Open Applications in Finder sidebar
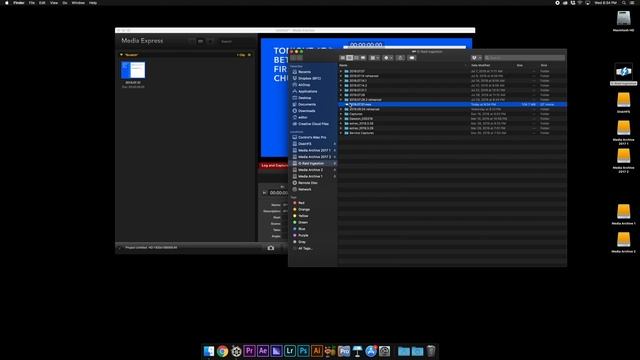Image resolution: width=640 pixels, height=360 pixels. [307, 91]
